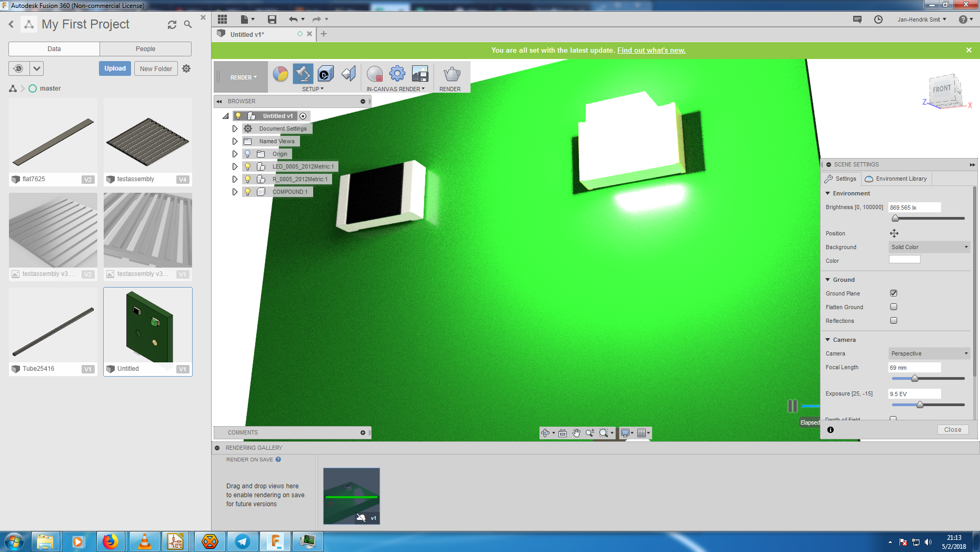Open the Background Solid Color dropdown
This screenshot has height=552, width=980.
click(929, 247)
